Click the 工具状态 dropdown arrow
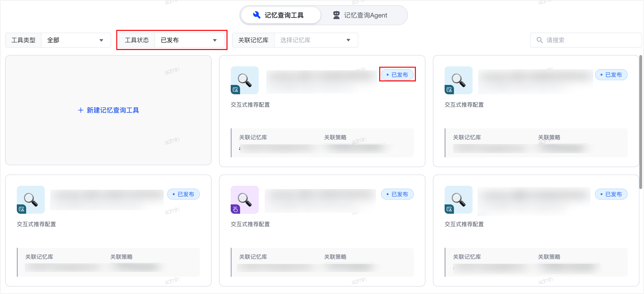 [x=215, y=40]
